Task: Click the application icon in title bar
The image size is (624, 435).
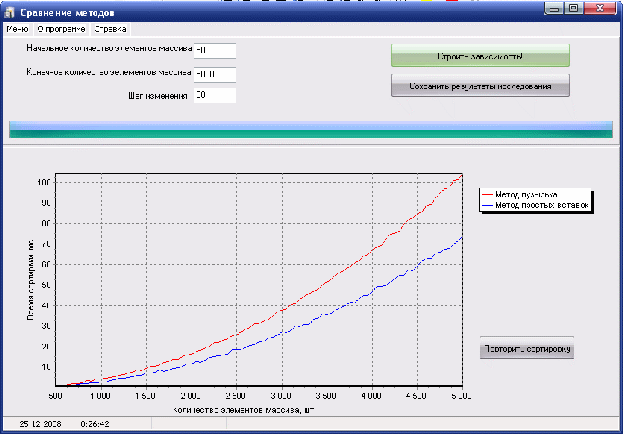Action: pyautogui.click(x=10, y=12)
